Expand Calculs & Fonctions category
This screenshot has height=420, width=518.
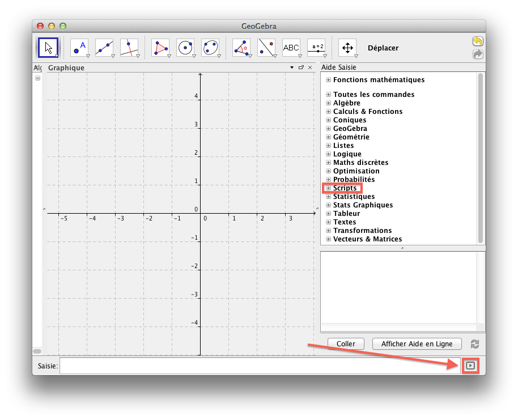328,111
